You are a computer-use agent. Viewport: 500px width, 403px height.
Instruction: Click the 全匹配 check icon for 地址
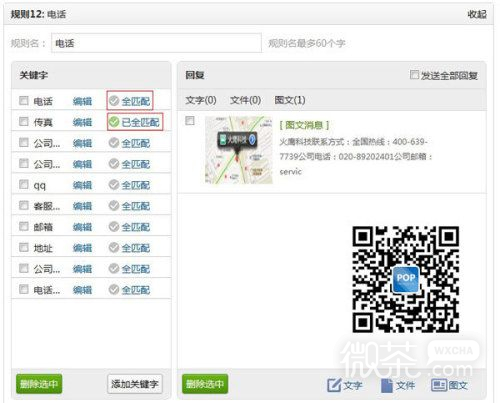point(114,248)
